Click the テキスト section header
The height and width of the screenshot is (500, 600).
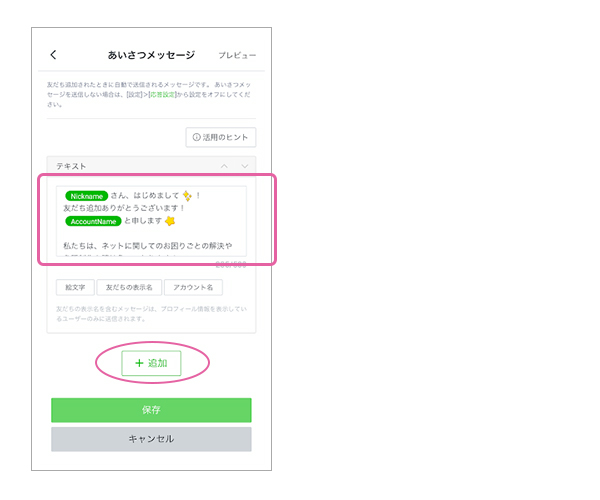(x=72, y=166)
